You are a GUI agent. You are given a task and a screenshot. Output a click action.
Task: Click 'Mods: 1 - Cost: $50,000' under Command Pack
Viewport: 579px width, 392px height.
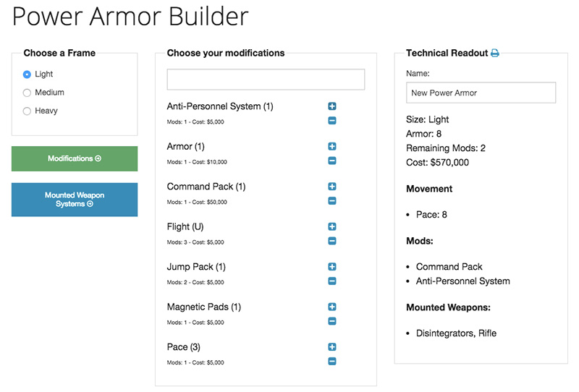tap(197, 203)
